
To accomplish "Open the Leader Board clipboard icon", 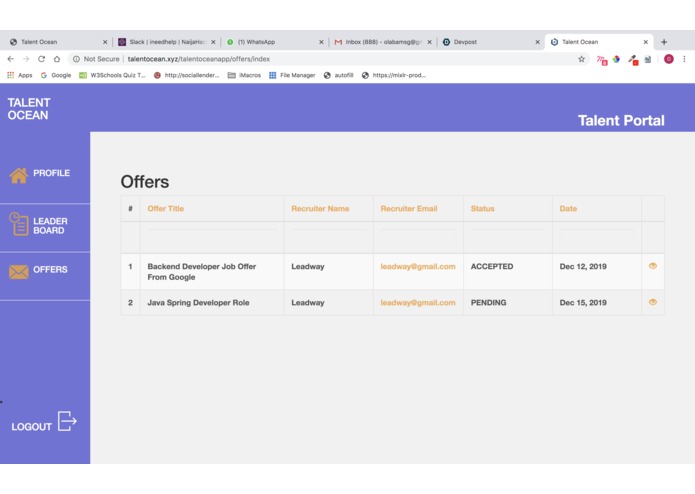I will tap(19, 224).
